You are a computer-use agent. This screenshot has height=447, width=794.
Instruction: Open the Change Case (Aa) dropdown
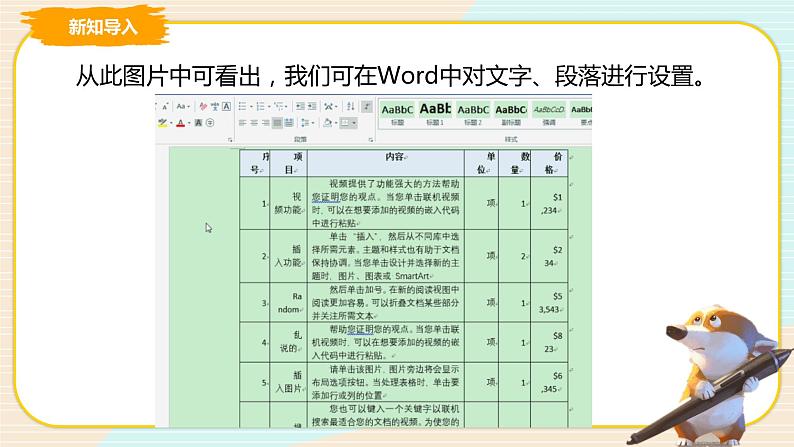(183, 107)
